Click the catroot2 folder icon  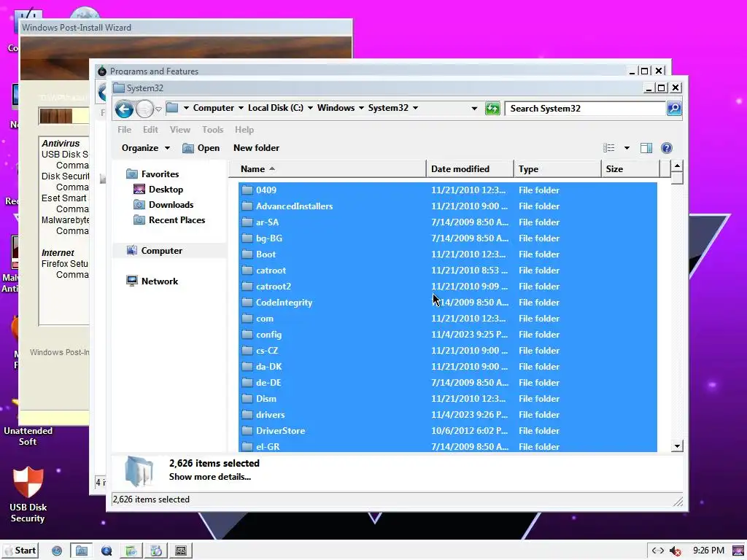tap(247, 287)
